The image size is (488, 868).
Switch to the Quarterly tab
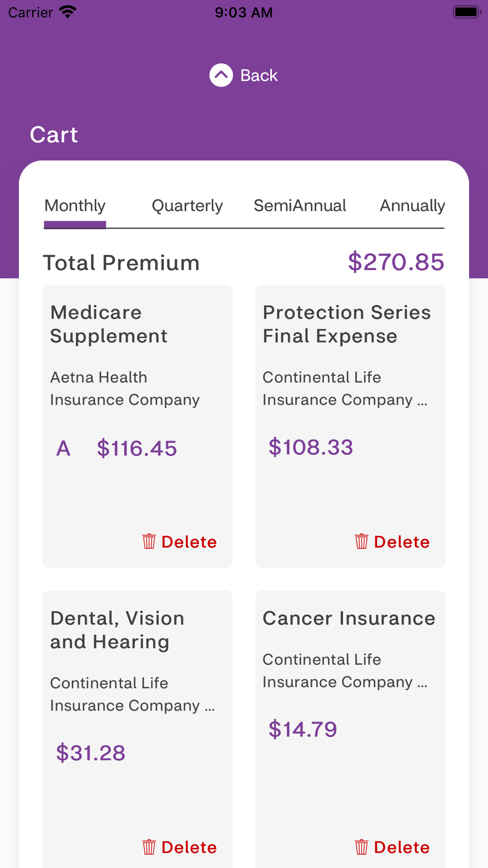point(187,206)
